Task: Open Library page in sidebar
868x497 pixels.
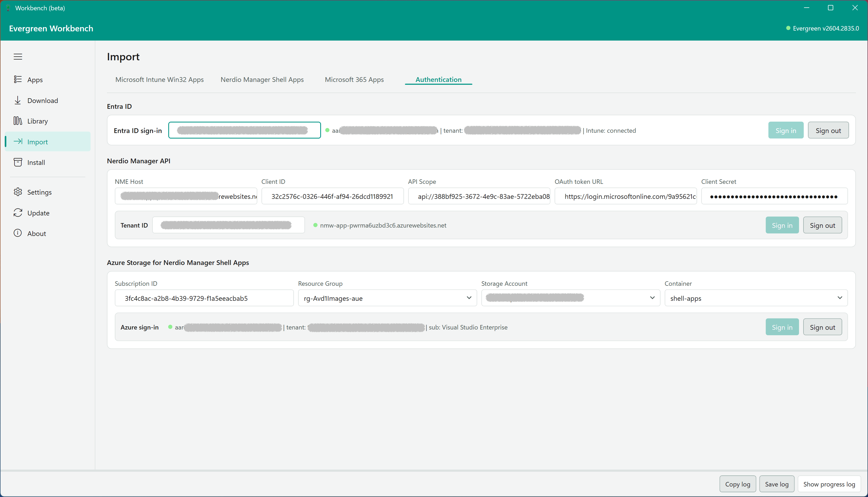Action: point(48,121)
